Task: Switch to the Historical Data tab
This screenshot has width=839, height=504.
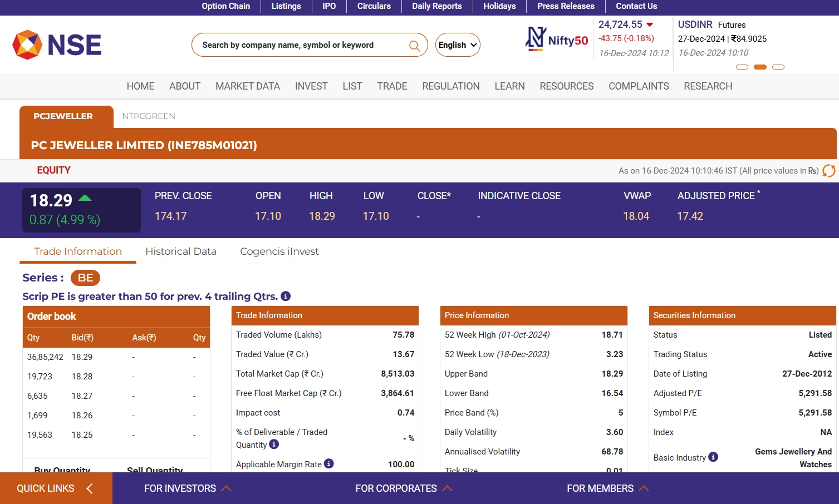Action: (x=181, y=251)
